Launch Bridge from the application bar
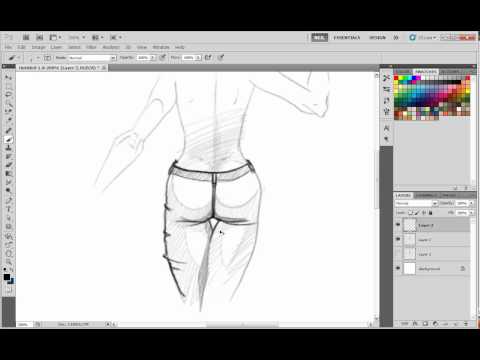Screen dimensions: 480x360 pos(26,37)
